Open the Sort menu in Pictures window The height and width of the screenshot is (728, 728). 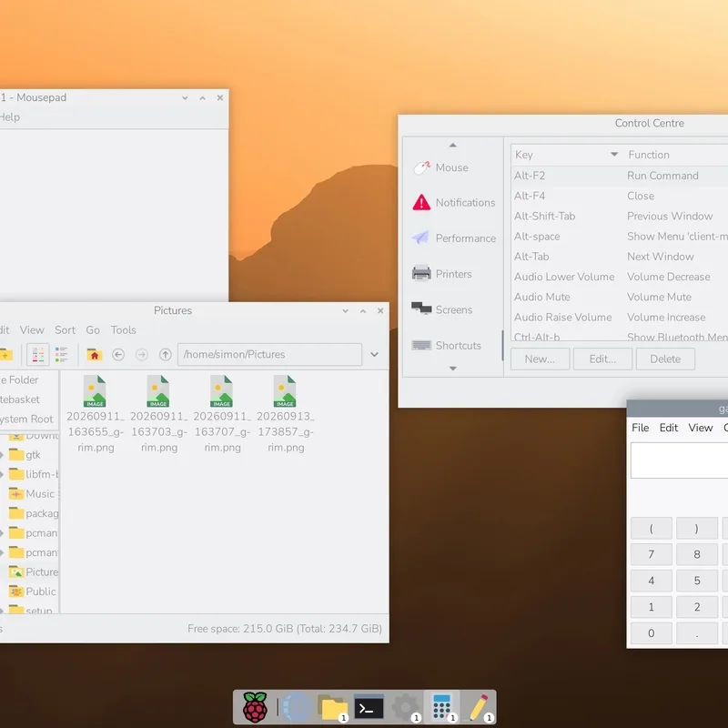[65, 330]
